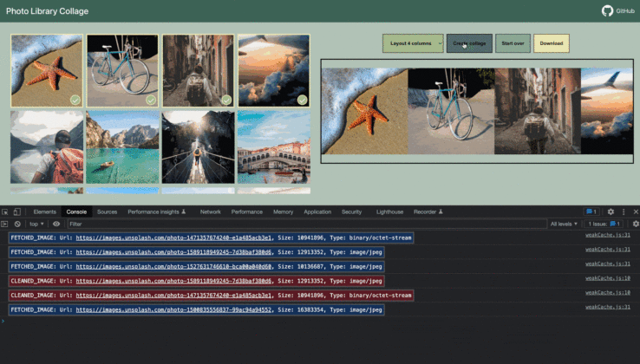This screenshot has width=640, height=364.
Task: Open console settings gear beside issues
Action: point(636,224)
